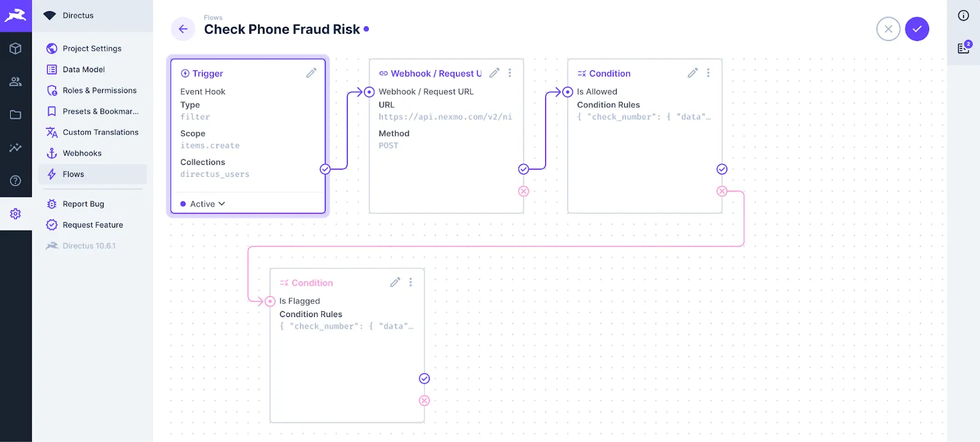Open the info sidebar icon

coord(963,15)
